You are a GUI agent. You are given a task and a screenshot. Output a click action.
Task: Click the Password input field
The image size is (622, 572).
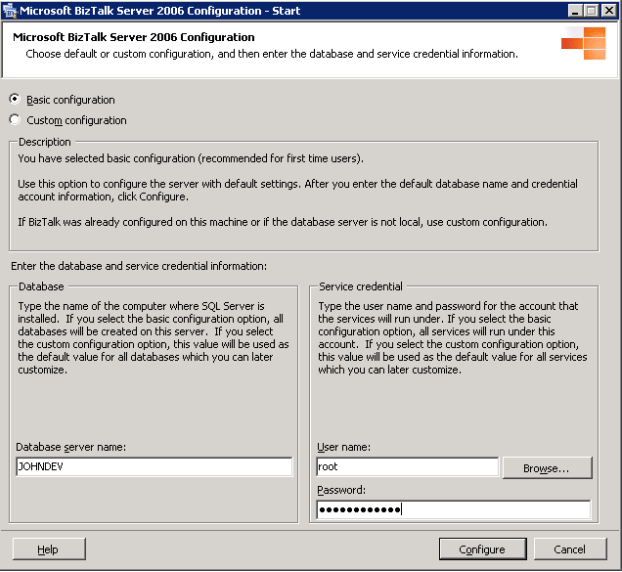453,509
